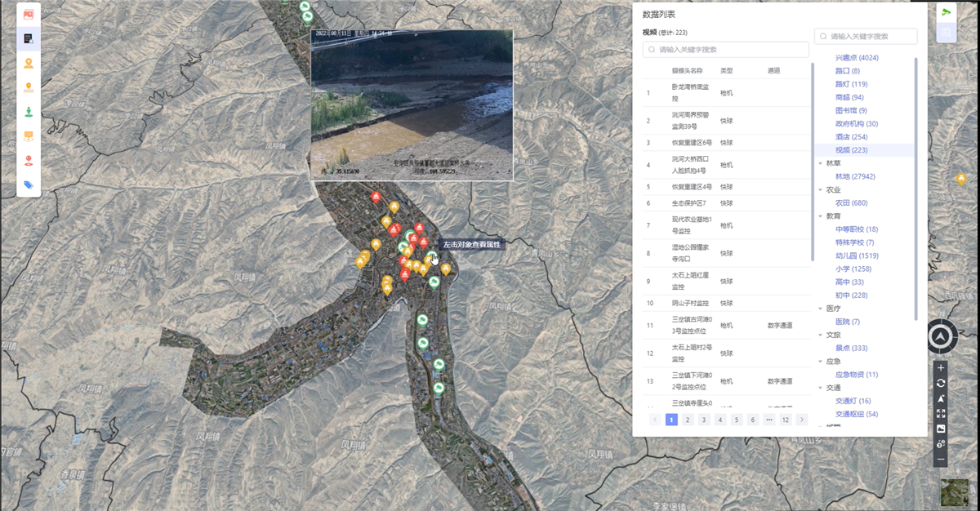Click the refresh rotation icon in map controls

click(941, 383)
